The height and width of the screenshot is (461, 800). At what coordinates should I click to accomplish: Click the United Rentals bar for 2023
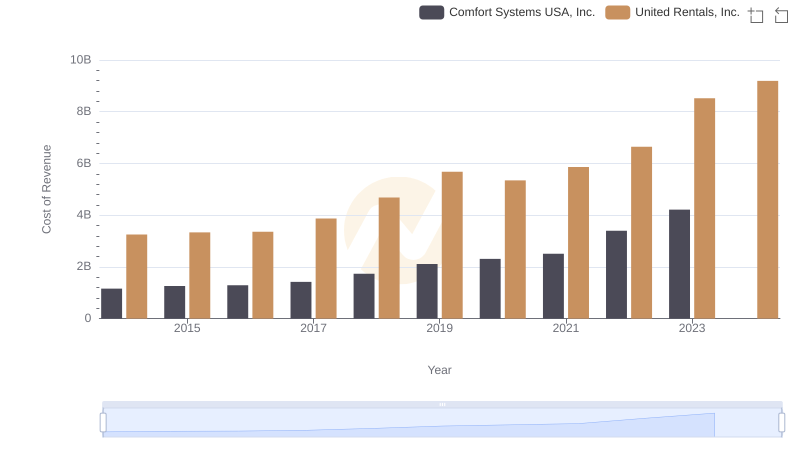[704, 209]
